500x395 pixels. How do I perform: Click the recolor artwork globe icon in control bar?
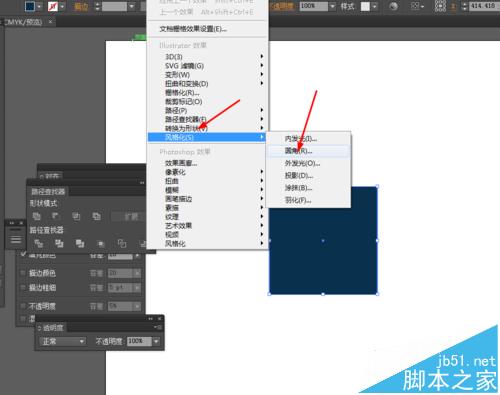point(394,6)
